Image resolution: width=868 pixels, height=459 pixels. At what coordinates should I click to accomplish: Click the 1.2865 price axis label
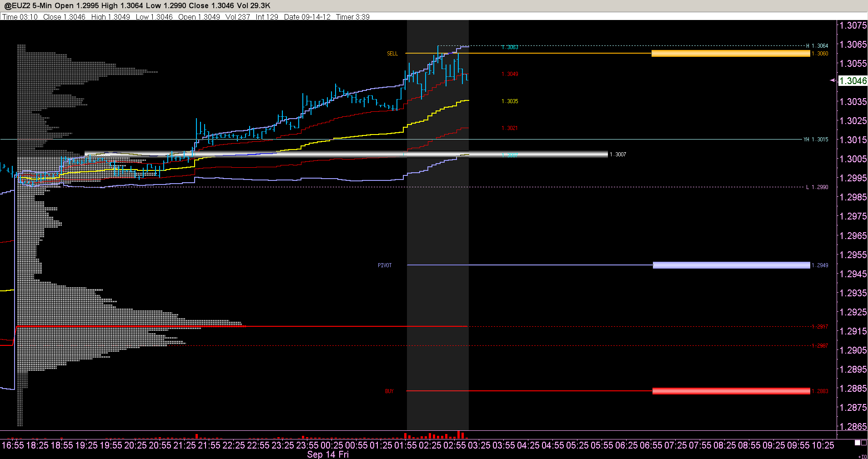point(853,427)
